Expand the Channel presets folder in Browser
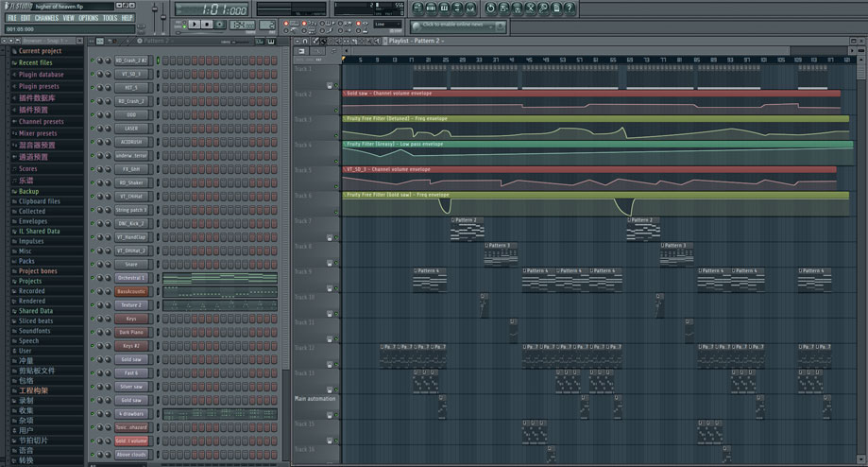This screenshot has height=467, width=868. click(x=41, y=121)
